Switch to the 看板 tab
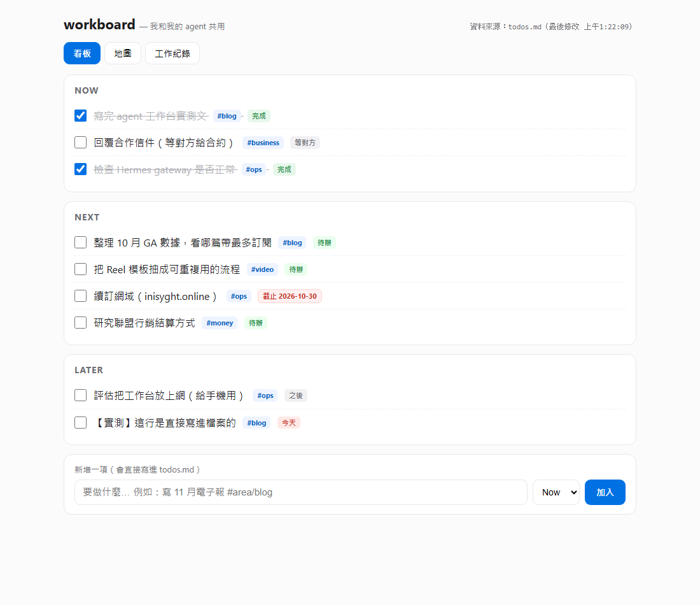 82,53
